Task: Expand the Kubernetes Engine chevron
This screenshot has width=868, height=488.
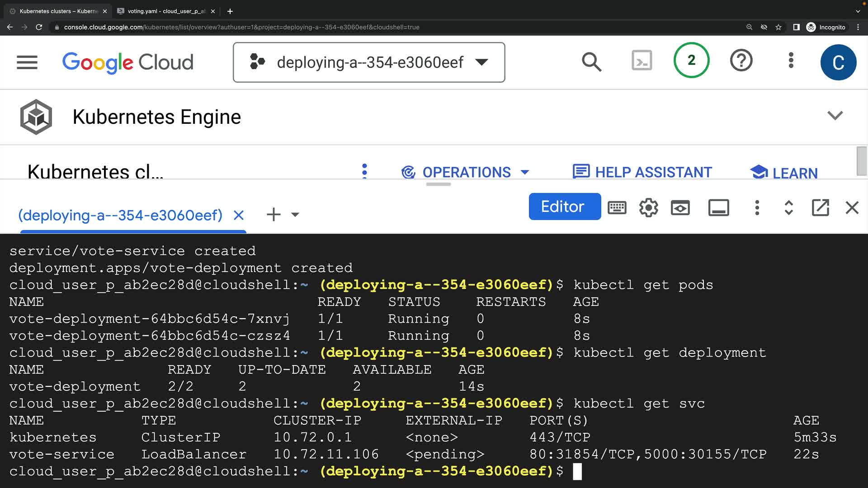Action: [835, 116]
